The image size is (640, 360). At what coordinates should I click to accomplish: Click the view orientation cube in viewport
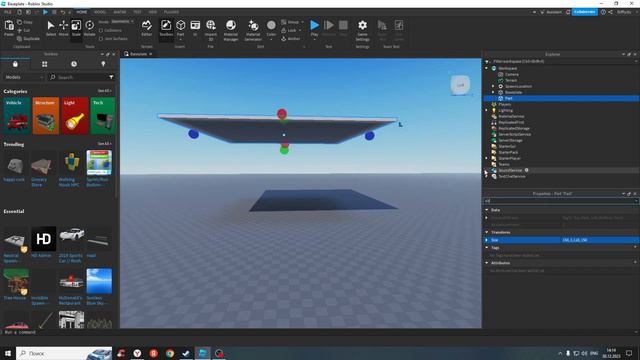pos(460,85)
